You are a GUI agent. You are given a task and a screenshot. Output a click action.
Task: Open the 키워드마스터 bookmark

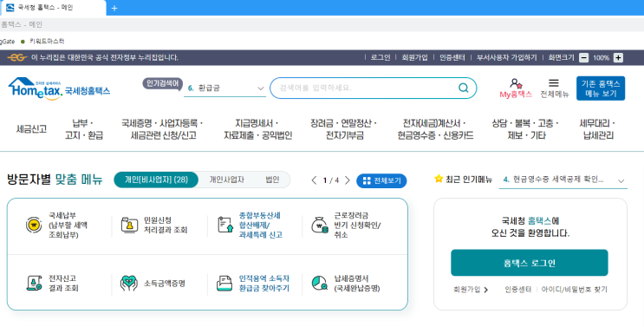coord(42,42)
